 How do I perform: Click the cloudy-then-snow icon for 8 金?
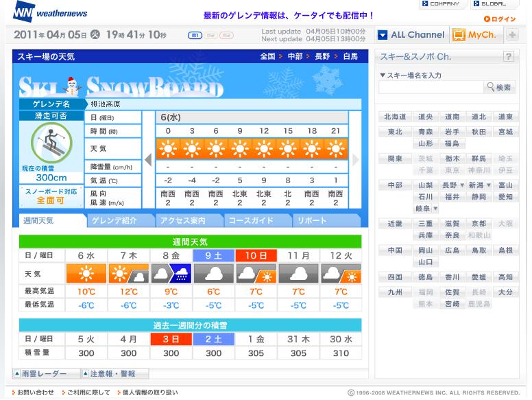(171, 274)
